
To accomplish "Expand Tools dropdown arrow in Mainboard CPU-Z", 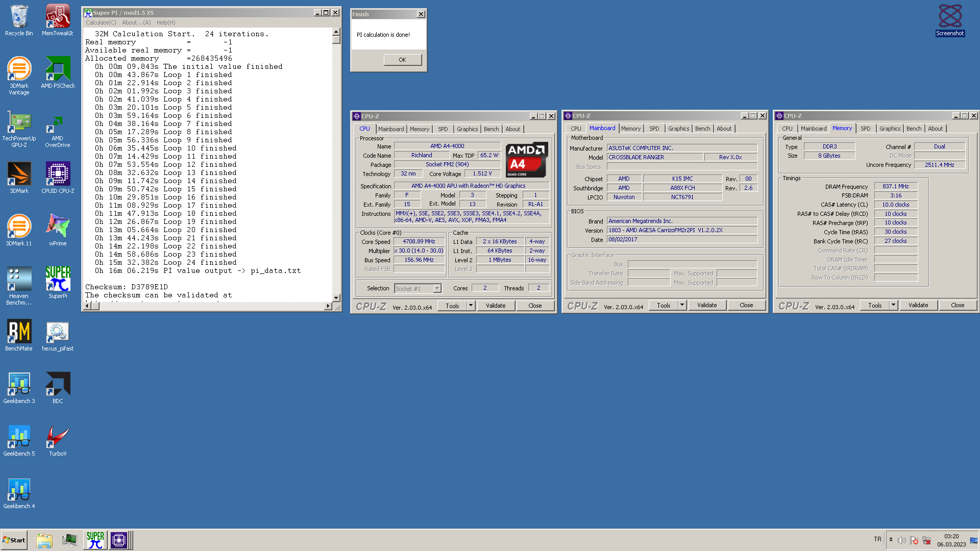I will pyautogui.click(x=682, y=305).
